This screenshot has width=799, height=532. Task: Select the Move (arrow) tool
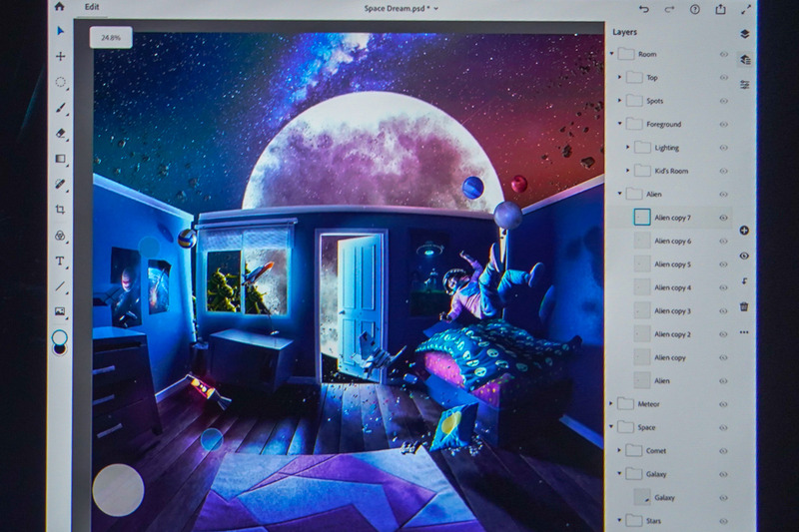[x=60, y=31]
